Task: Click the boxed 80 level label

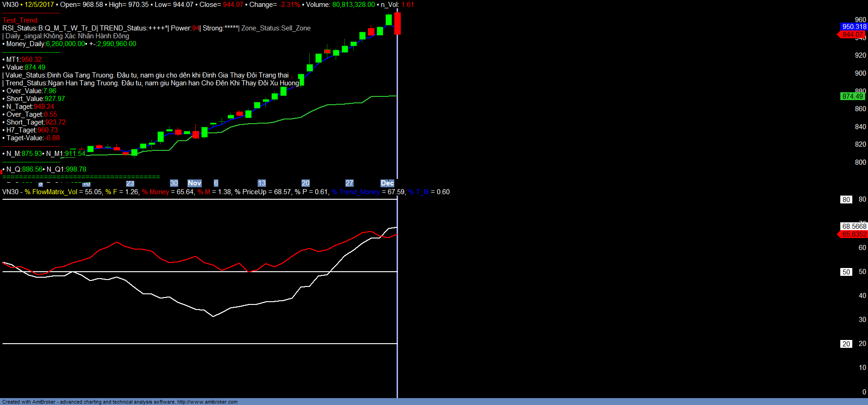Action: pos(846,200)
